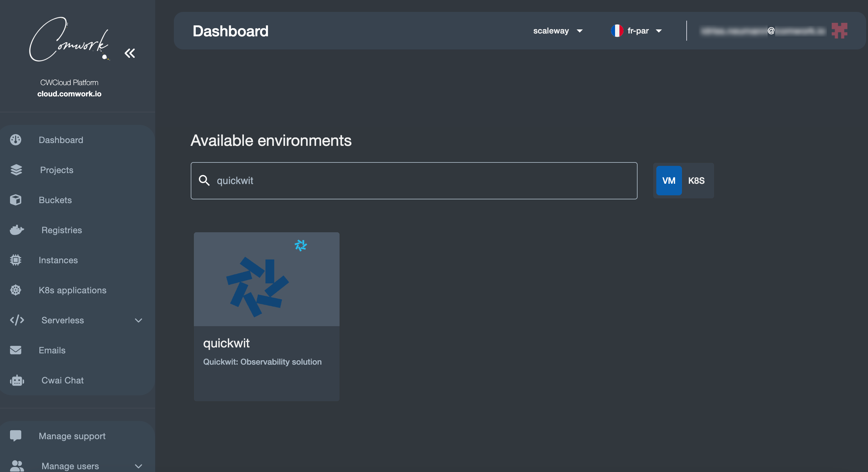The image size is (868, 472).
Task: Click the Projects layers icon
Action: 16,170
